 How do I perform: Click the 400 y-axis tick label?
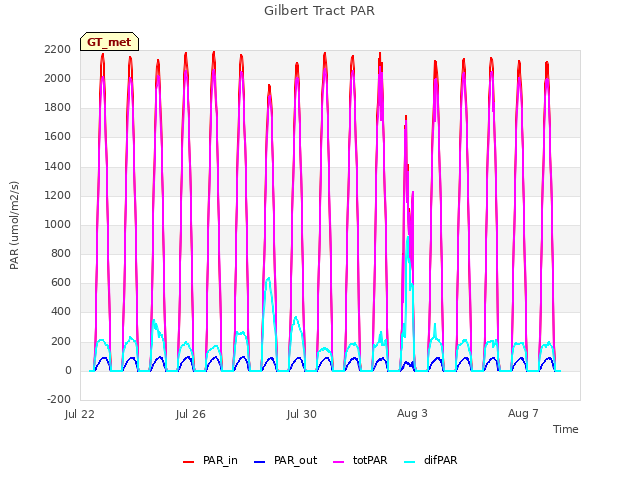click(x=61, y=312)
